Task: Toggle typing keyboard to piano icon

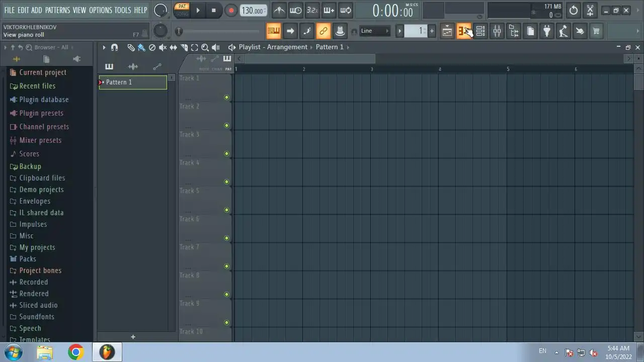Action: (274, 31)
